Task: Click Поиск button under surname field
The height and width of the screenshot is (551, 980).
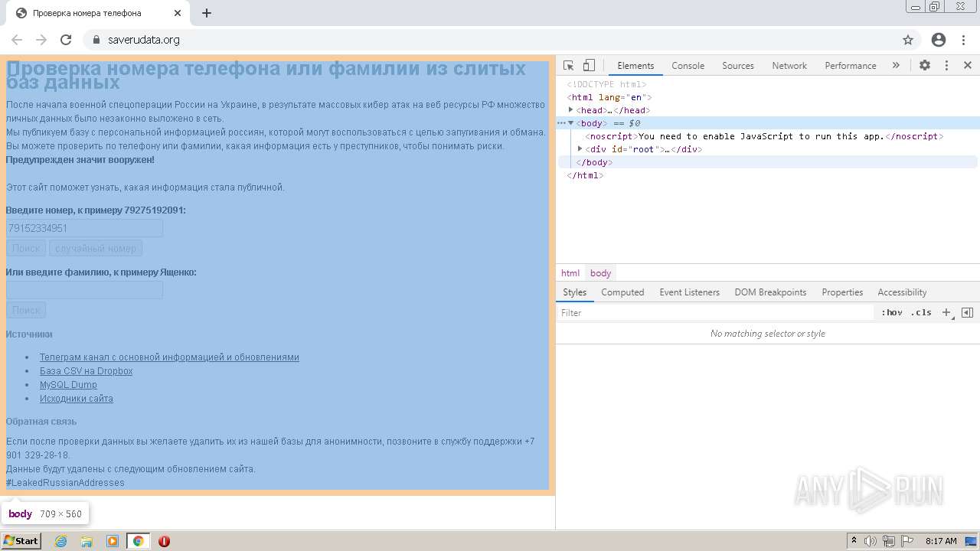Action: (26, 310)
